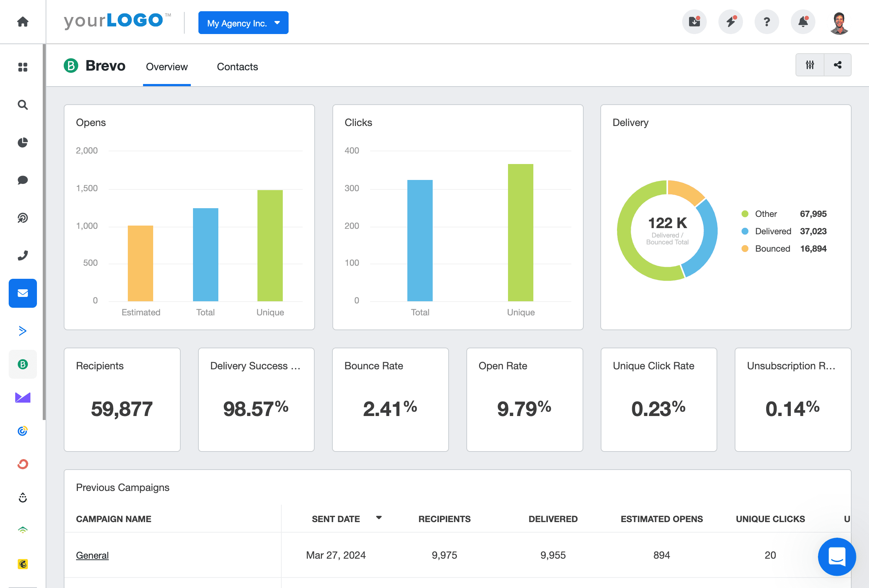Open the lightning bolt quick actions icon

(x=730, y=22)
